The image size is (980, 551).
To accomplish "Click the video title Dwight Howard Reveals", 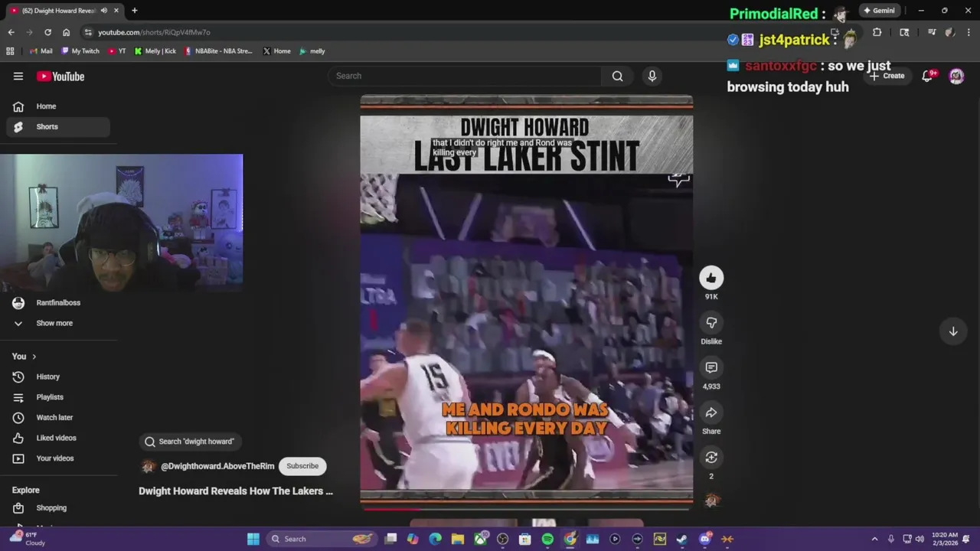I will (236, 491).
